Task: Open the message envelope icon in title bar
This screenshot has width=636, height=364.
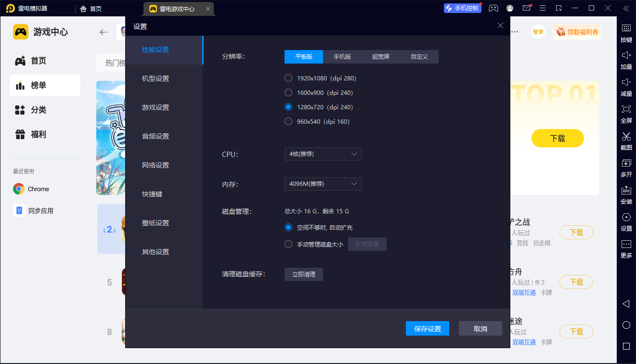Action: click(526, 8)
